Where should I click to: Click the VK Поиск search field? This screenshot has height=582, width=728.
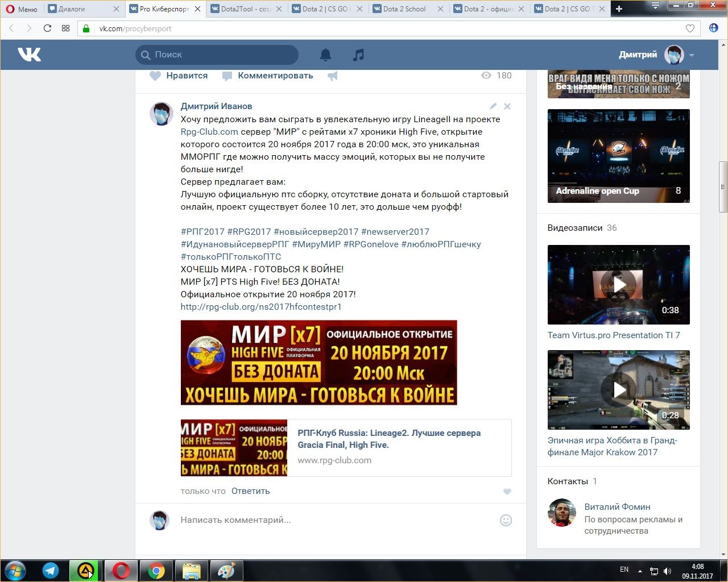(217, 55)
